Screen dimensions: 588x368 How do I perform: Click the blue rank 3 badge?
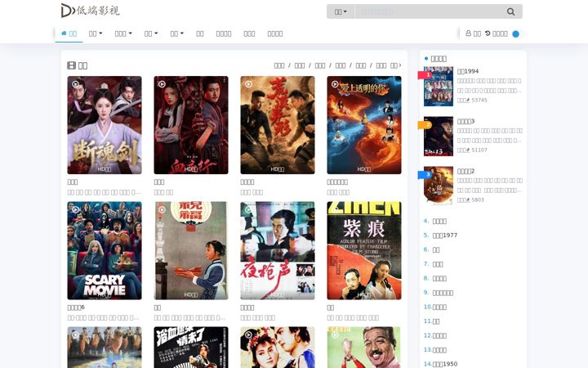(425, 175)
